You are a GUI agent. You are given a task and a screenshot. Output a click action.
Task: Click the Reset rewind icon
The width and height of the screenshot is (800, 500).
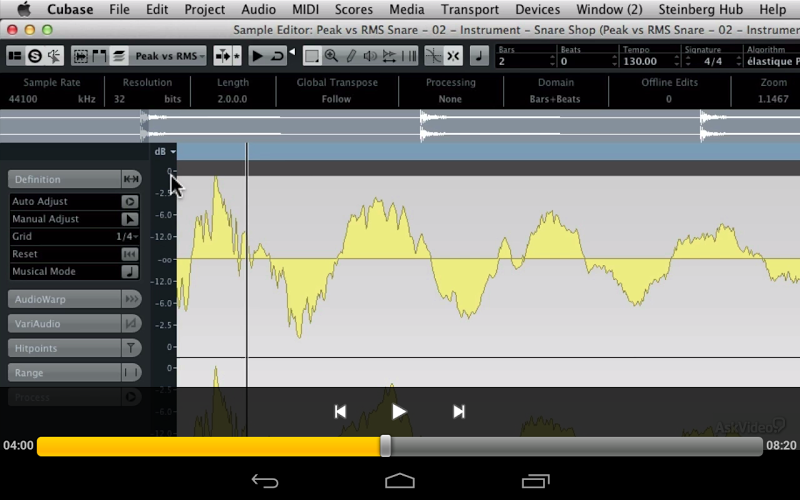coord(130,254)
